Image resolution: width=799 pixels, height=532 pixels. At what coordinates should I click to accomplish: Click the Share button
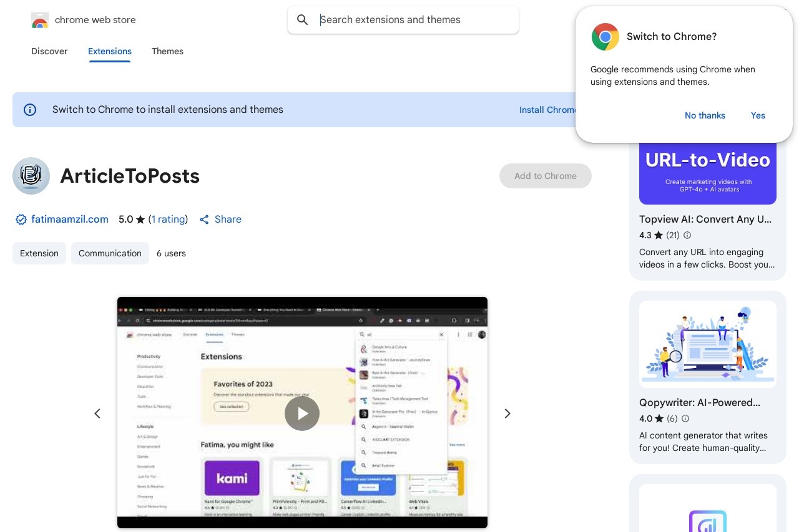220,220
